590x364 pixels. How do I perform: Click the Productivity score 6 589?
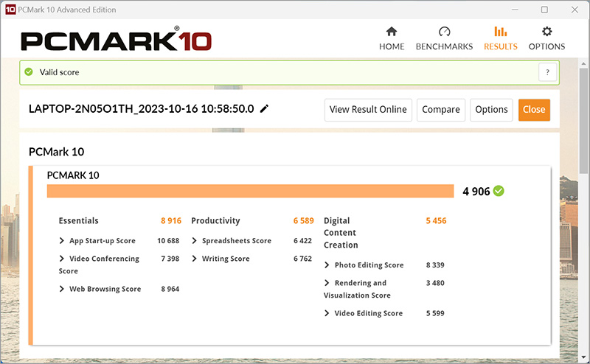[303, 221]
